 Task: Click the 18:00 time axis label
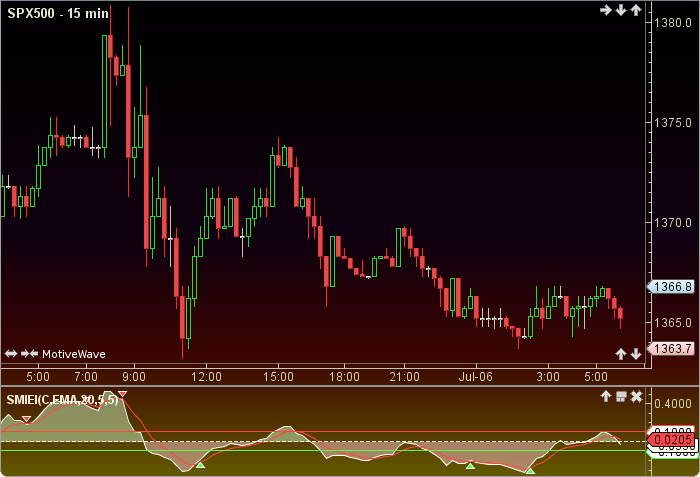tap(344, 377)
